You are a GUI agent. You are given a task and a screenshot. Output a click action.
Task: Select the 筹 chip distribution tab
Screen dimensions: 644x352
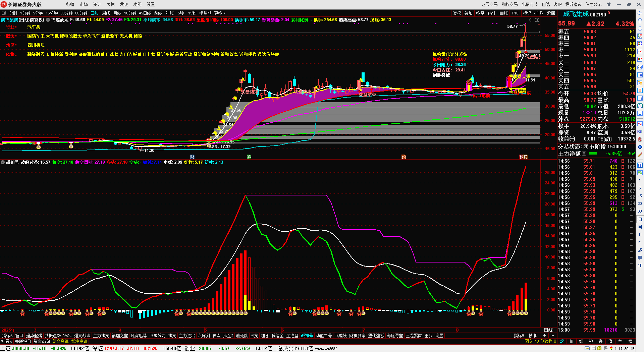coord(630,341)
